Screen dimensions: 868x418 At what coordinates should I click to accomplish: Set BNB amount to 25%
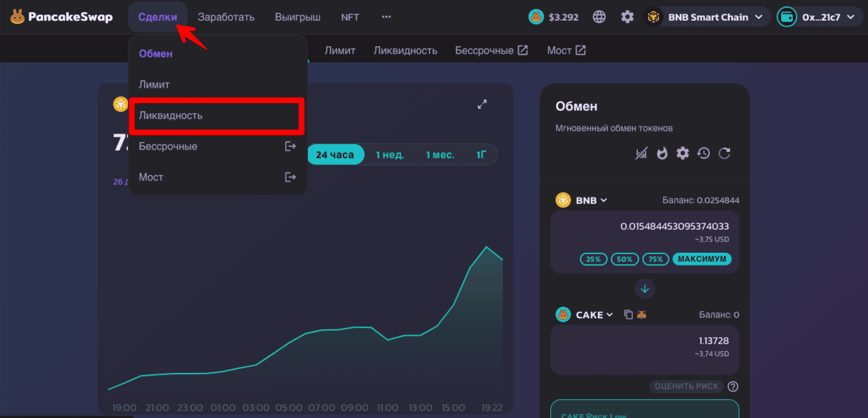point(593,259)
